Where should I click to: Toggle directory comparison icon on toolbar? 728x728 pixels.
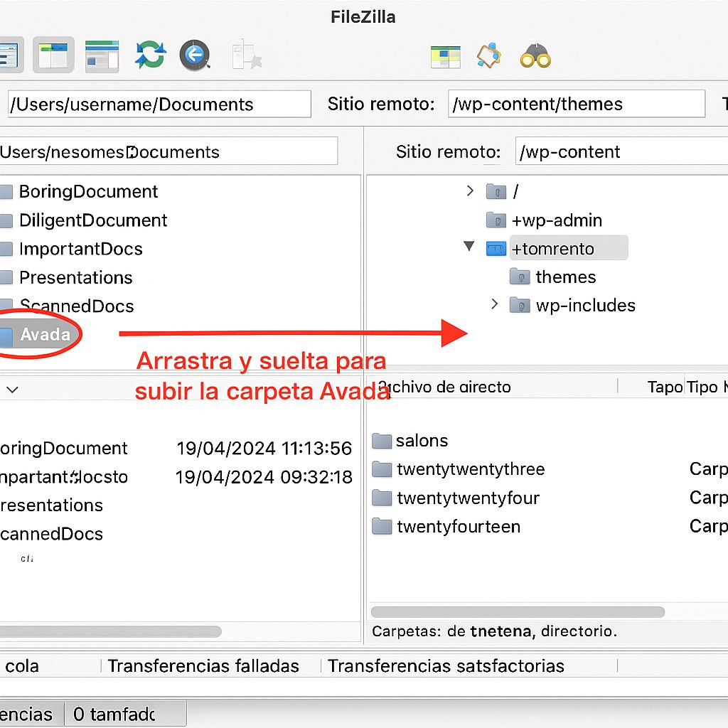pyautogui.click(x=446, y=55)
